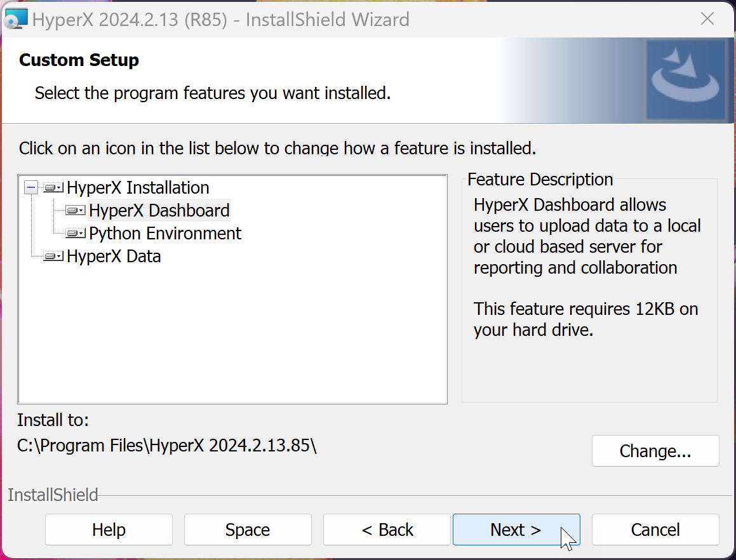Image resolution: width=736 pixels, height=560 pixels.
Task: Click the 'Feature Description' group label
Action: tap(540, 179)
